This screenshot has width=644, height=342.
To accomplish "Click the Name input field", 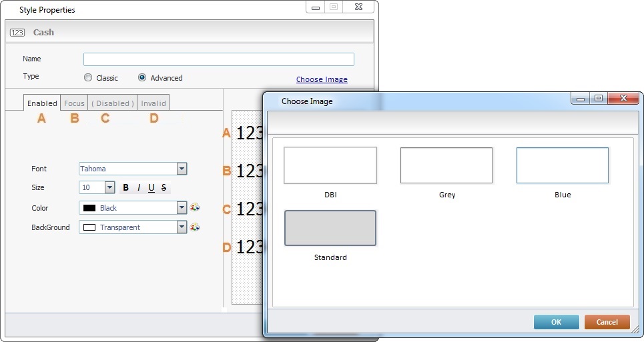I will pos(218,59).
